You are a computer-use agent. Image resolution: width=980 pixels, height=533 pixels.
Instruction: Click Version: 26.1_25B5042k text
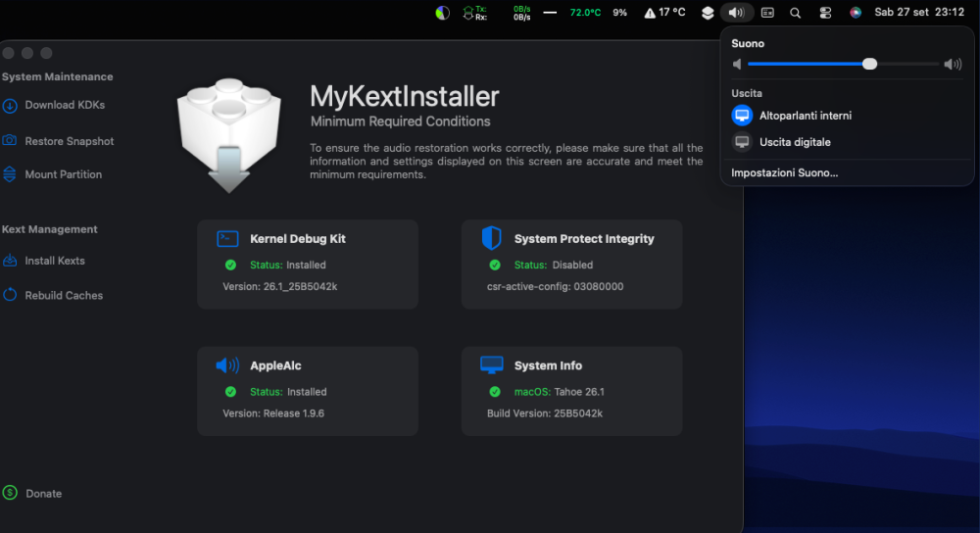click(x=280, y=286)
